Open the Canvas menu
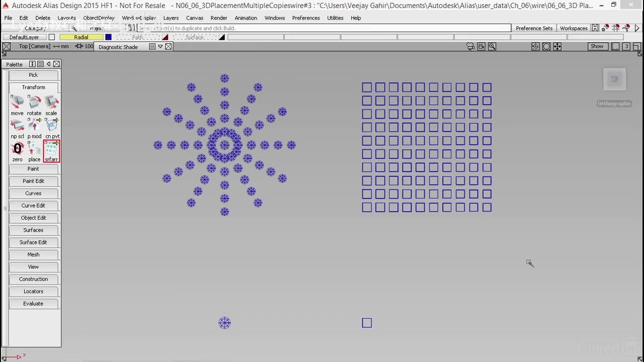The height and width of the screenshot is (362, 644). tap(195, 18)
